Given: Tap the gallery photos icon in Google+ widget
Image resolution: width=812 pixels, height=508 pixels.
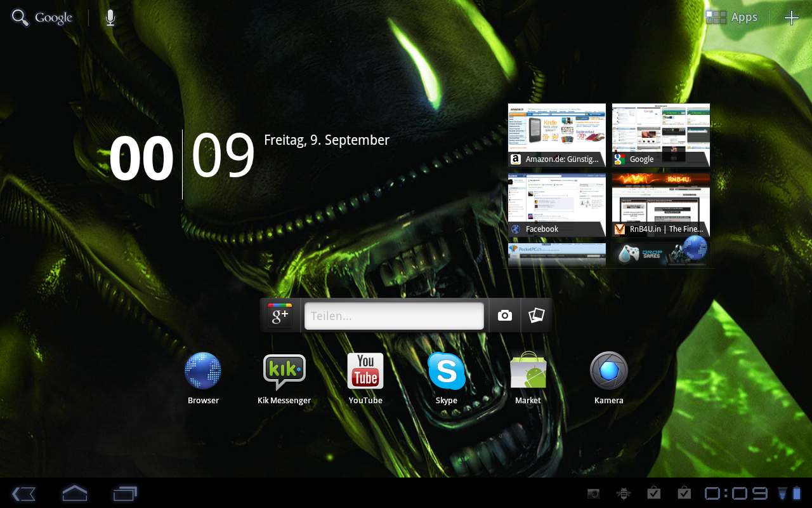Looking at the screenshot, I should point(537,316).
